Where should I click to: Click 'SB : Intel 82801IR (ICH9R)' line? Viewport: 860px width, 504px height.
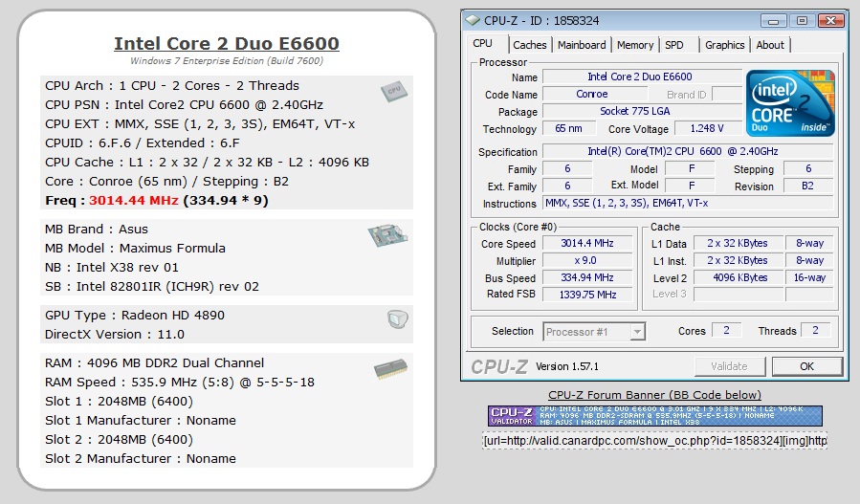click(152, 287)
